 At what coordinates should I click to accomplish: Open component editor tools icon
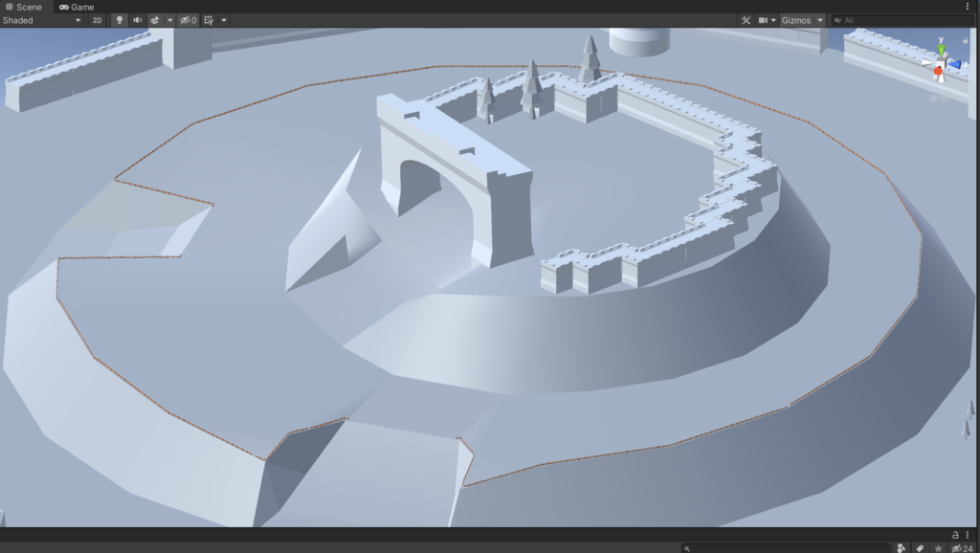pos(746,20)
